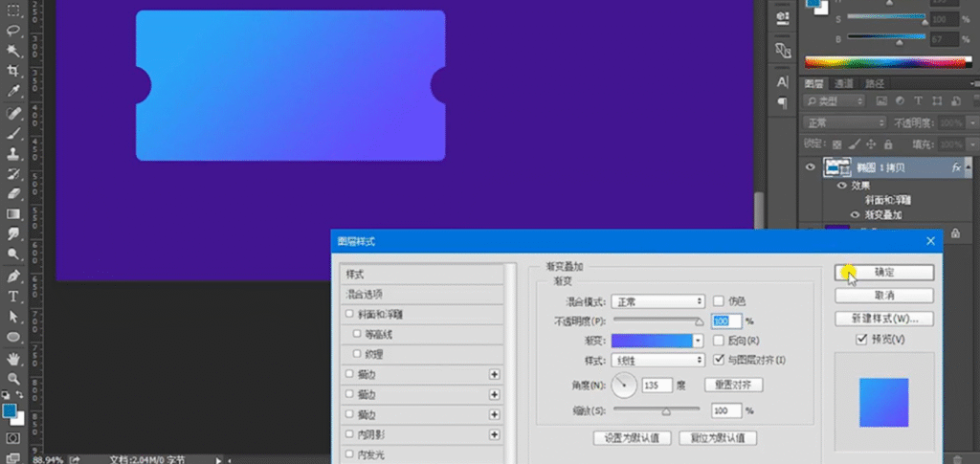Open the 混合模式 dropdown in dialog

(658, 301)
